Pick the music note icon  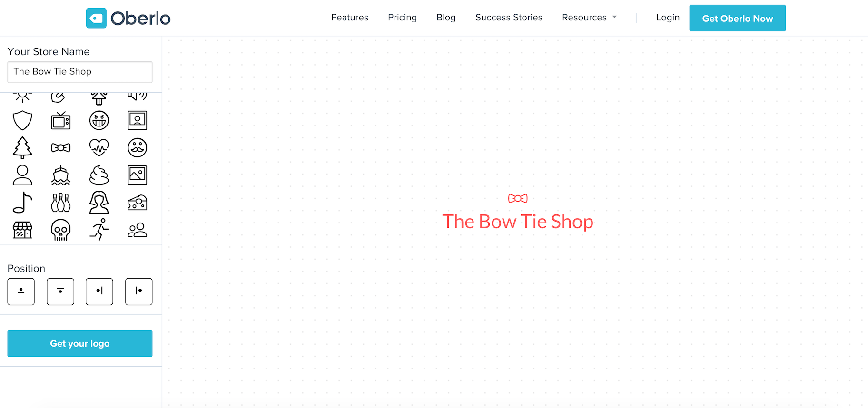pos(22,203)
